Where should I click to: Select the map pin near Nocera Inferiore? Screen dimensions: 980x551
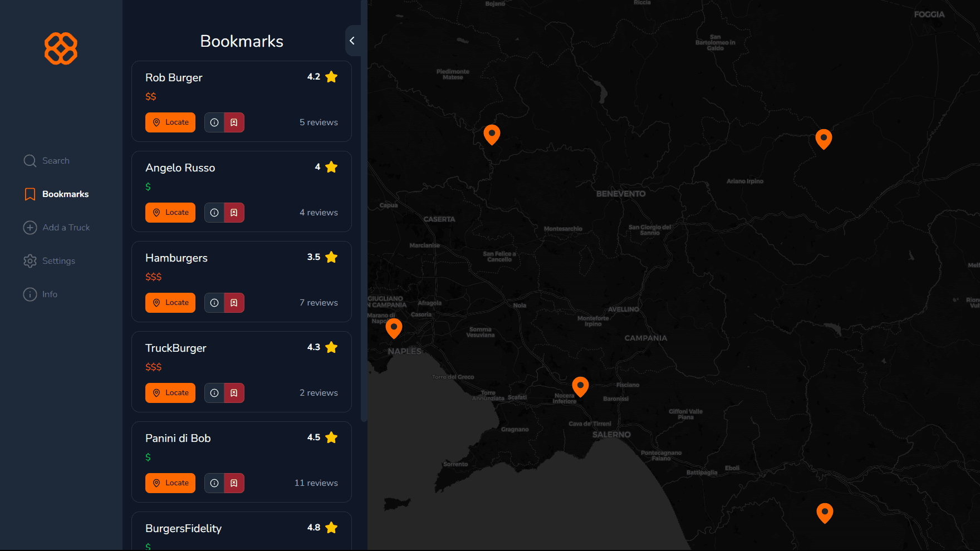(x=580, y=386)
